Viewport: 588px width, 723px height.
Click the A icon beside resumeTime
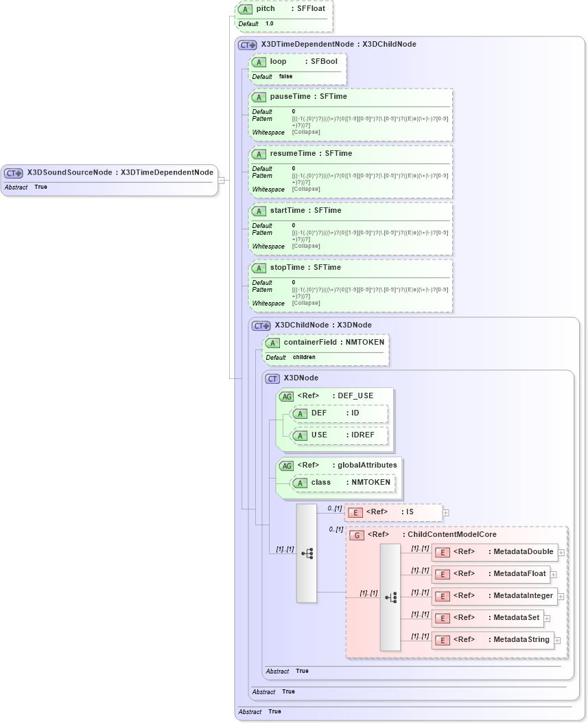259,154
